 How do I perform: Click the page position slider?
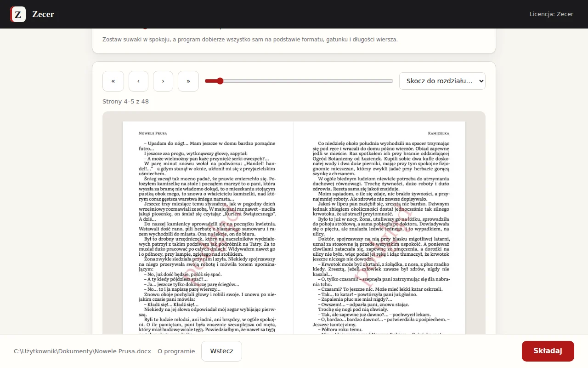coord(299,81)
